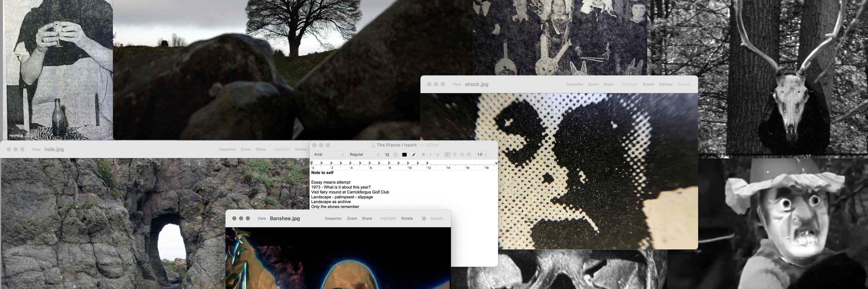Click the orange figure image in Banshee.jpg window
Image resolution: width=868 pixels, height=289 pixels.
(338, 258)
